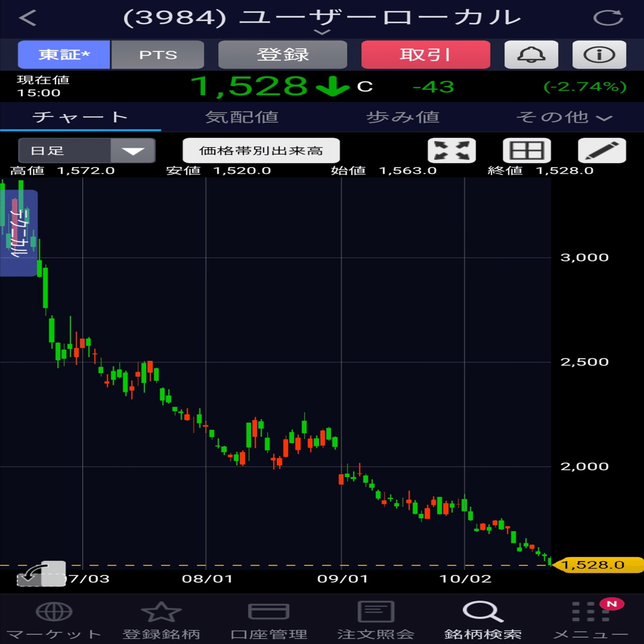This screenshot has height=644, width=644.
Task: Open 口座管理 card icon
Action: pos(268,612)
